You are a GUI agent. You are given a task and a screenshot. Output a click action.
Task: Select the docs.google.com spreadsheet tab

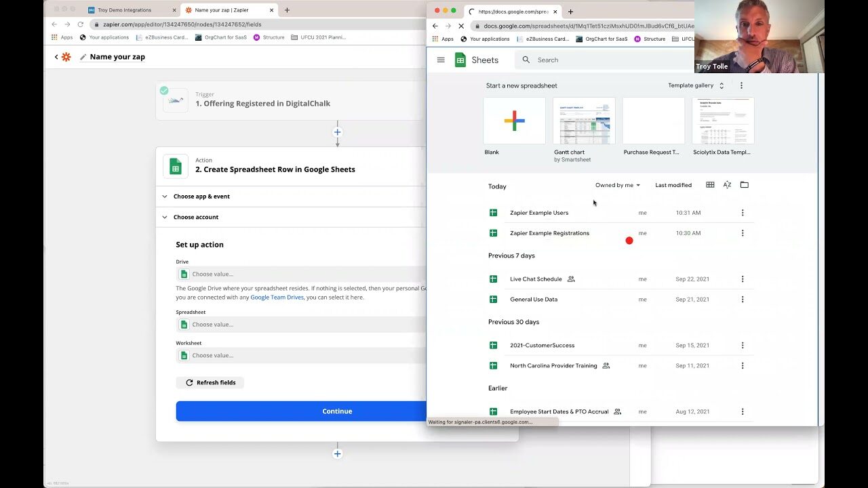(x=513, y=12)
